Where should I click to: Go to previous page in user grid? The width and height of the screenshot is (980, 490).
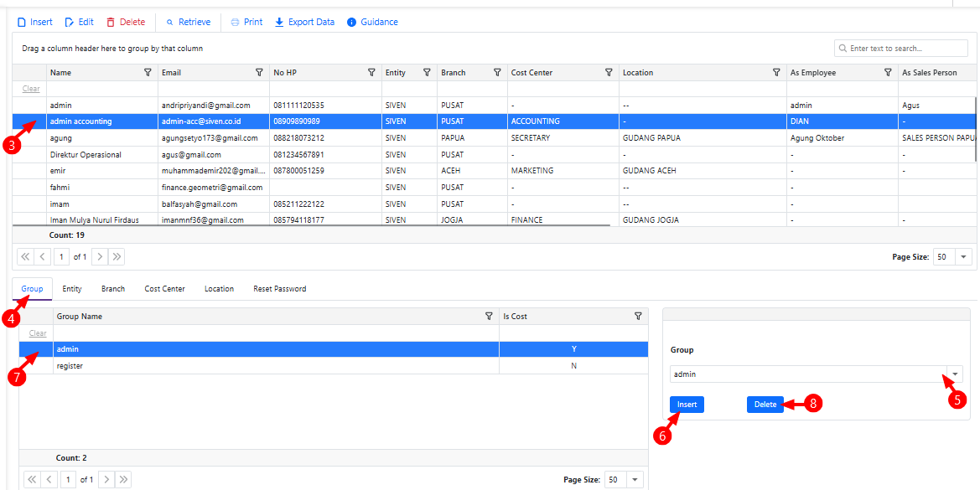[x=42, y=256]
